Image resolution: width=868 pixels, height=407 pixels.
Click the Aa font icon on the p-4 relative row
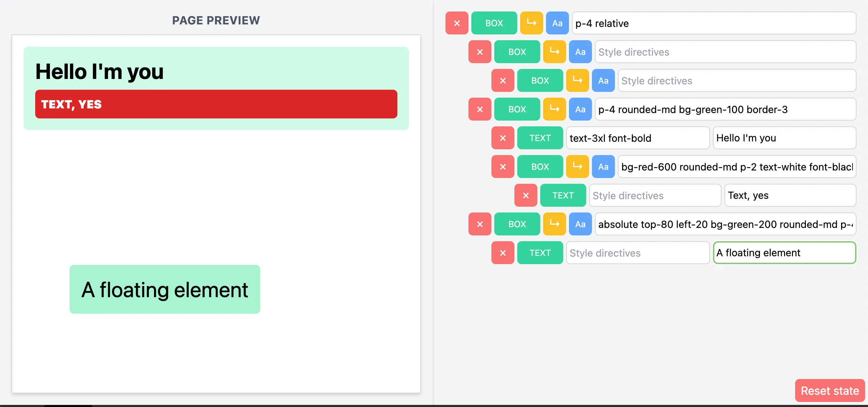(x=559, y=23)
